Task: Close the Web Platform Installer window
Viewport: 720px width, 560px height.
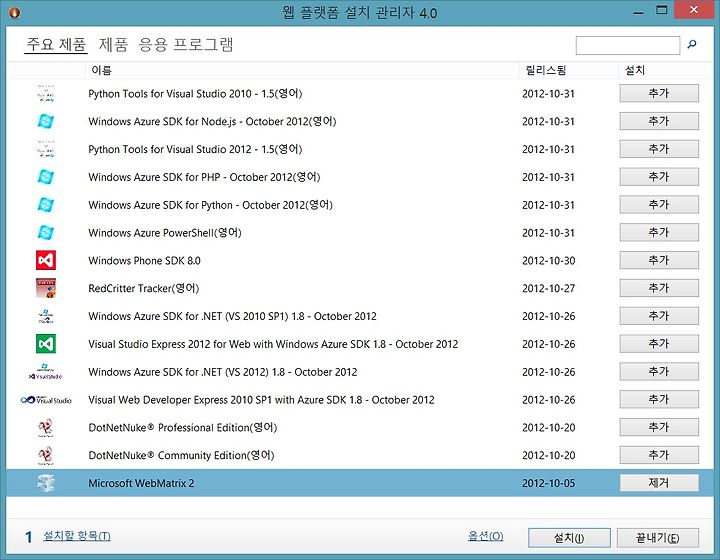Action: (693, 10)
